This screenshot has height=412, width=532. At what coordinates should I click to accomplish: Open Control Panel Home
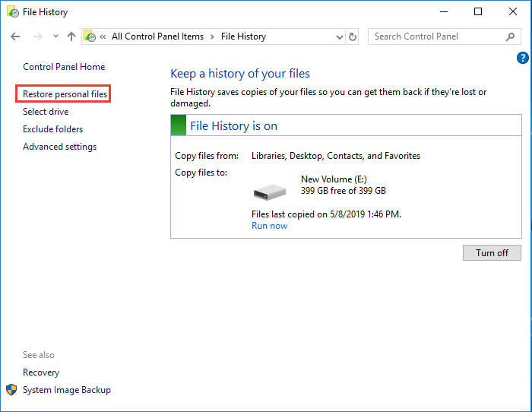(64, 67)
